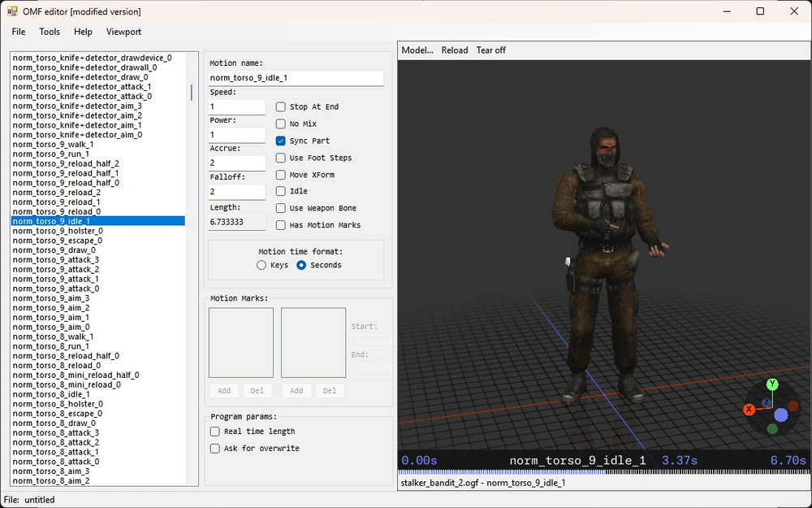Select norm_torso_9_draw_0 motion
This screenshot has width=812, height=508.
pyautogui.click(x=98, y=250)
